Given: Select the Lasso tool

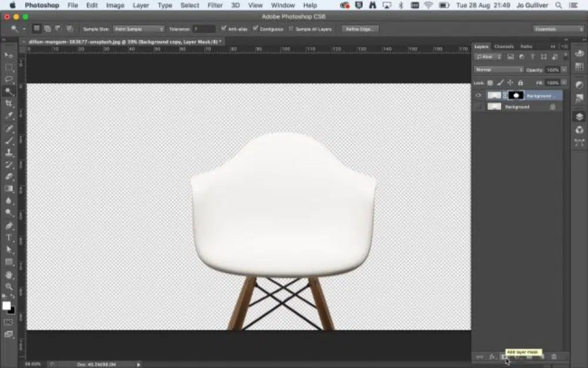Looking at the screenshot, I should 9,79.
